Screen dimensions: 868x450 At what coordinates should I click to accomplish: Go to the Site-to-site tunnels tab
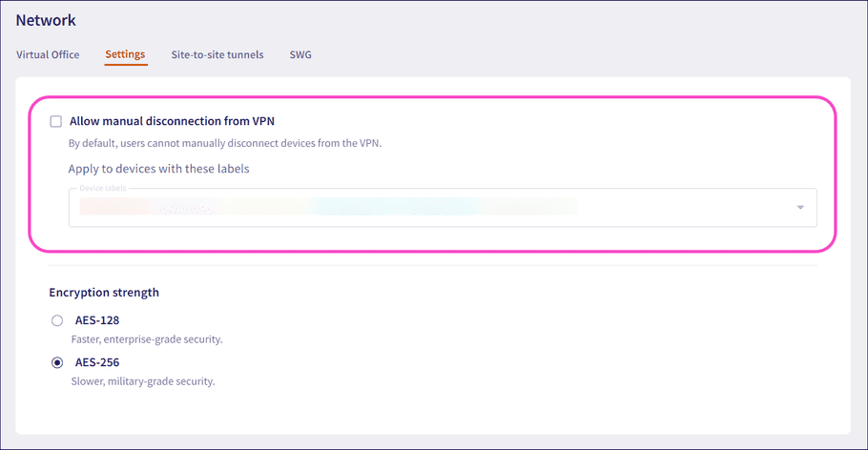217,54
